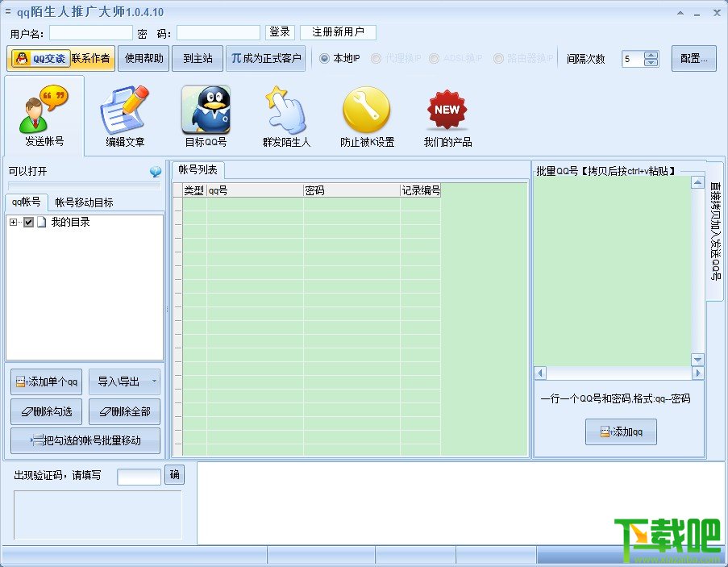Open the 导入\导出 dropdown arrow
Screen dimensions: 728x567
point(154,381)
